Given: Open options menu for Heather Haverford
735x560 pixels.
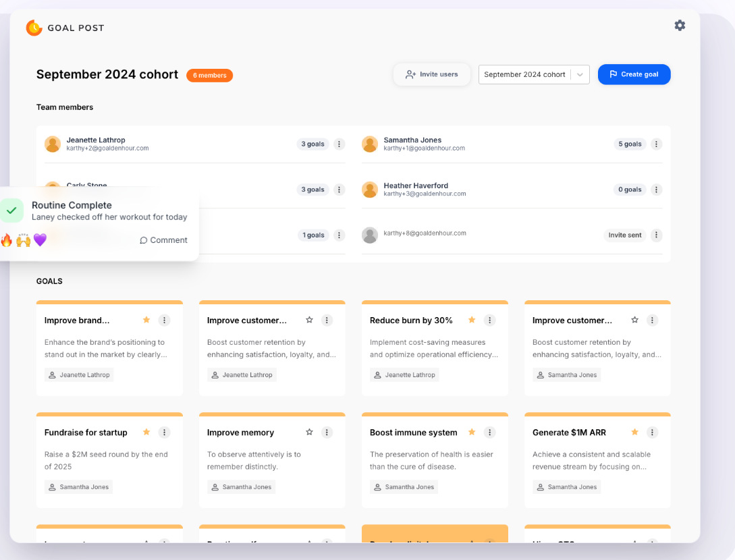Looking at the screenshot, I should coord(655,190).
